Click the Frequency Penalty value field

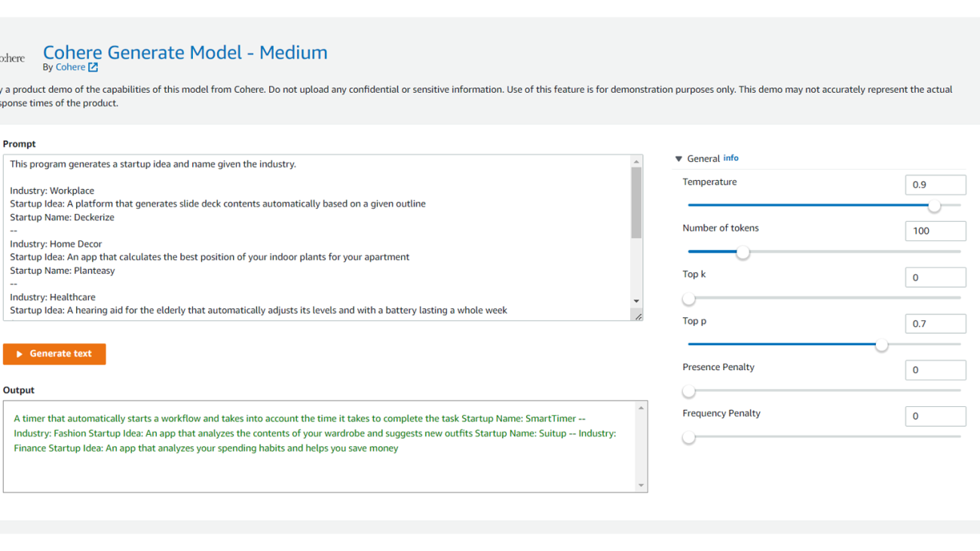[935, 416]
